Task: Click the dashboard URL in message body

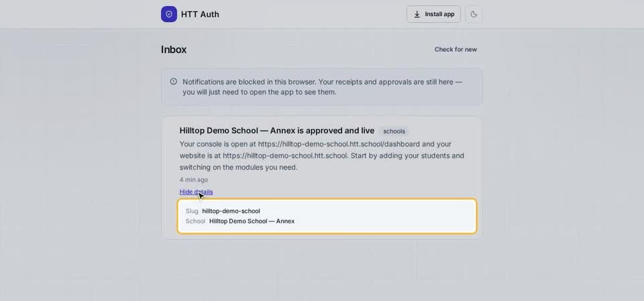Action: click(x=339, y=144)
